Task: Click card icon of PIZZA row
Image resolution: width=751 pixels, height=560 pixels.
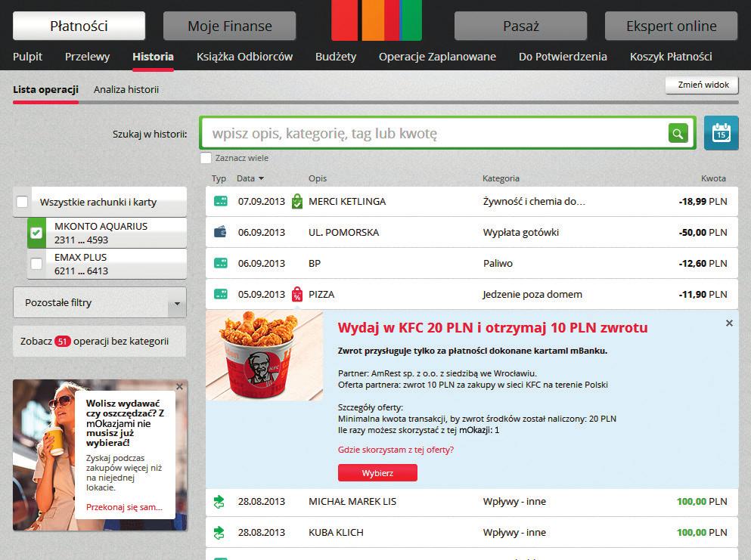Action: click(220, 294)
